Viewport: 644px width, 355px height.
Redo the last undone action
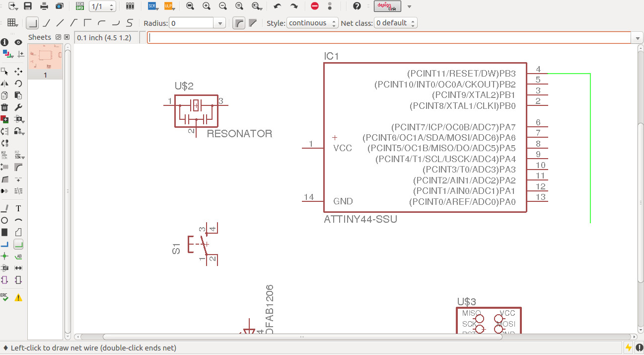[x=294, y=6]
